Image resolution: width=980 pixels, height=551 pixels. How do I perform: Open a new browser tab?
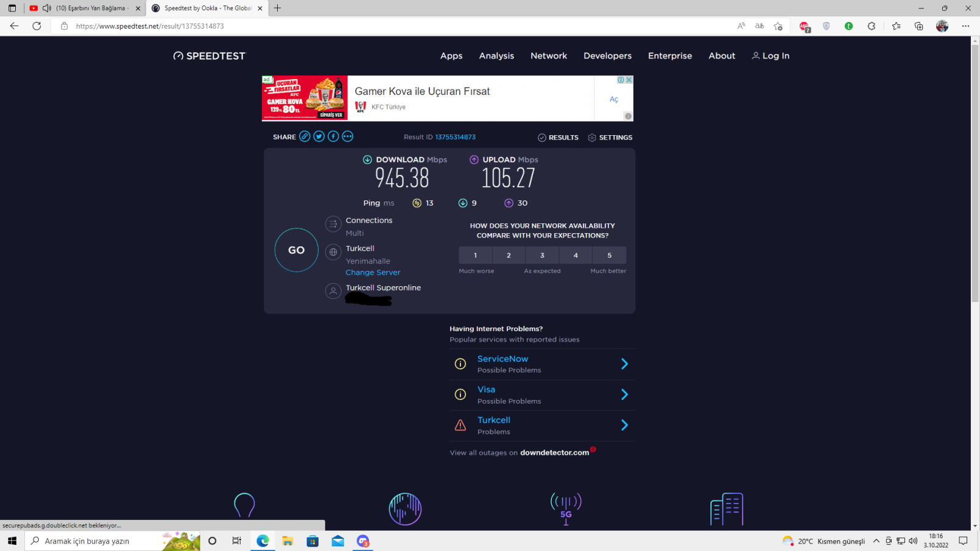[x=277, y=8]
